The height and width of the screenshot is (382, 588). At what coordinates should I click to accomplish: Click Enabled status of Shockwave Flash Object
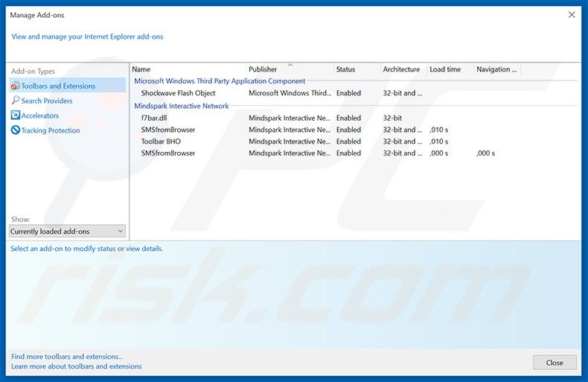[x=348, y=93]
